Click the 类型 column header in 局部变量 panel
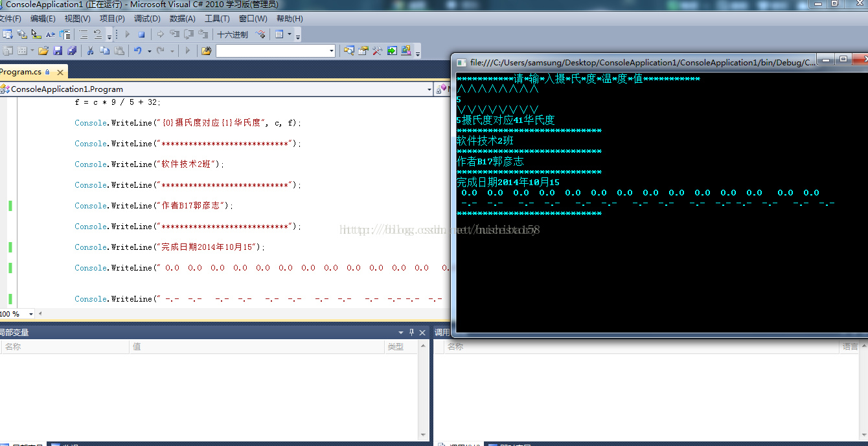Image resolution: width=868 pixels, height=446 pixels. point(402,347)
